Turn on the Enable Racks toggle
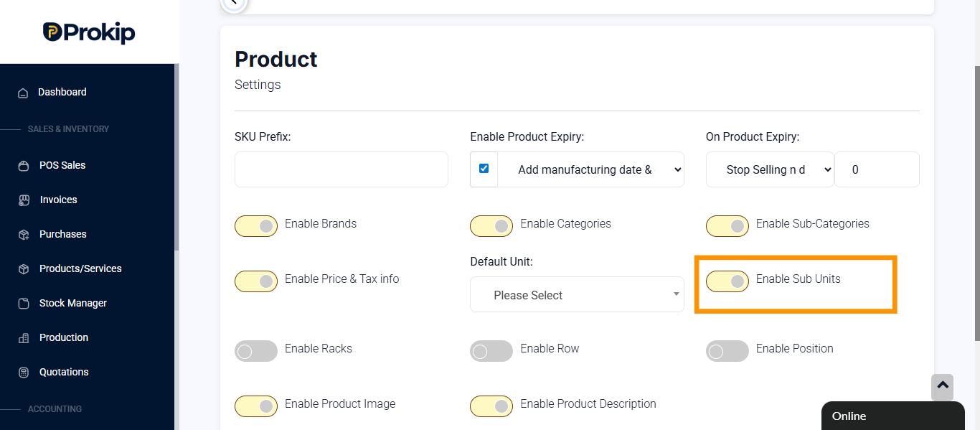The height and width of the screenshot is (430, 980). [x=256, y=351]
